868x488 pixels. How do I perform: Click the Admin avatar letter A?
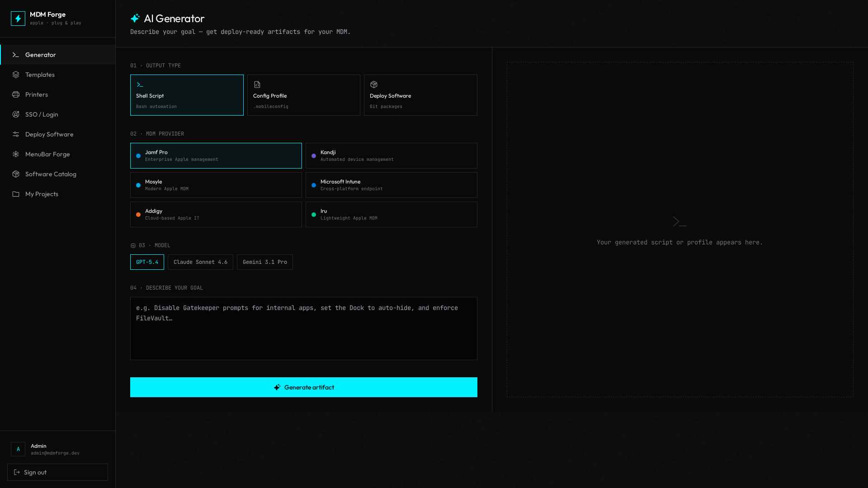coord(18,449)
